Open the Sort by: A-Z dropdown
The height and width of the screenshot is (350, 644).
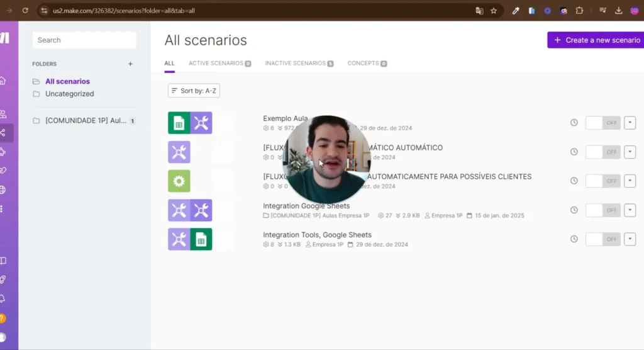[194, 91]
